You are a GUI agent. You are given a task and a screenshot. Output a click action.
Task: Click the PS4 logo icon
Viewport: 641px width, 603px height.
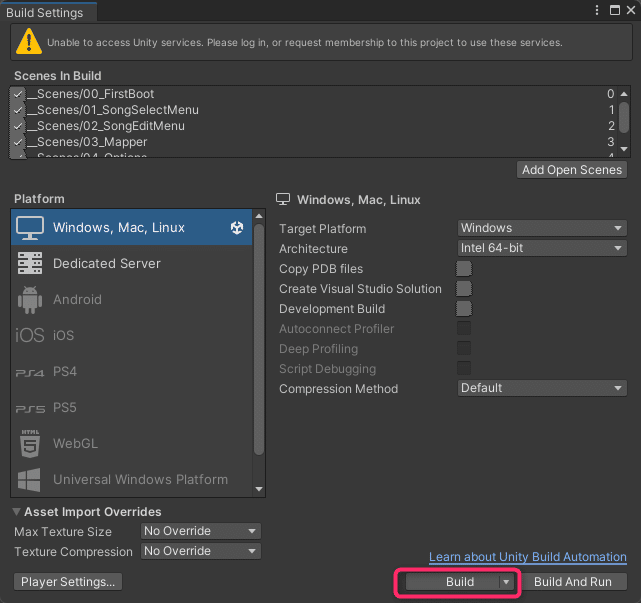29,372
